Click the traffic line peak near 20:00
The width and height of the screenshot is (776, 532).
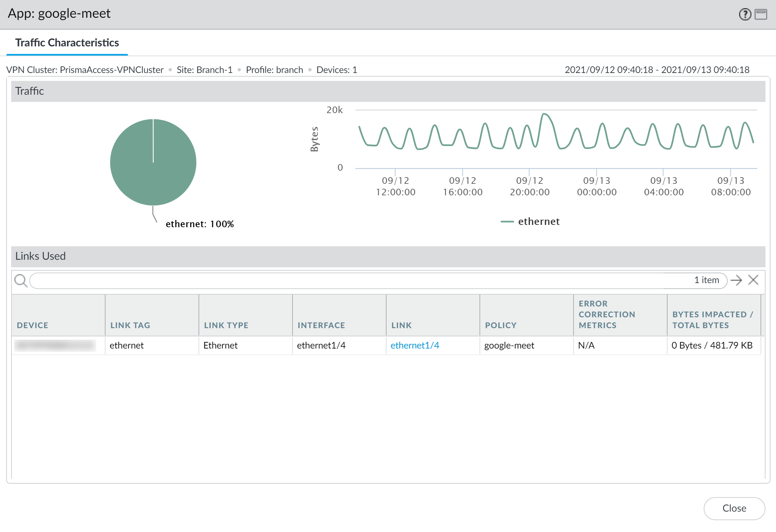point(544,114)
